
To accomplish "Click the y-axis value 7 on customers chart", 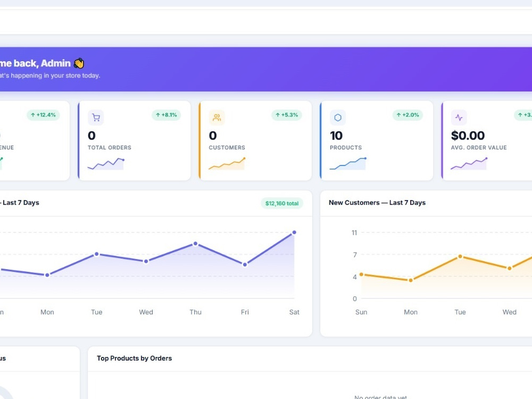I will (355, 254).
